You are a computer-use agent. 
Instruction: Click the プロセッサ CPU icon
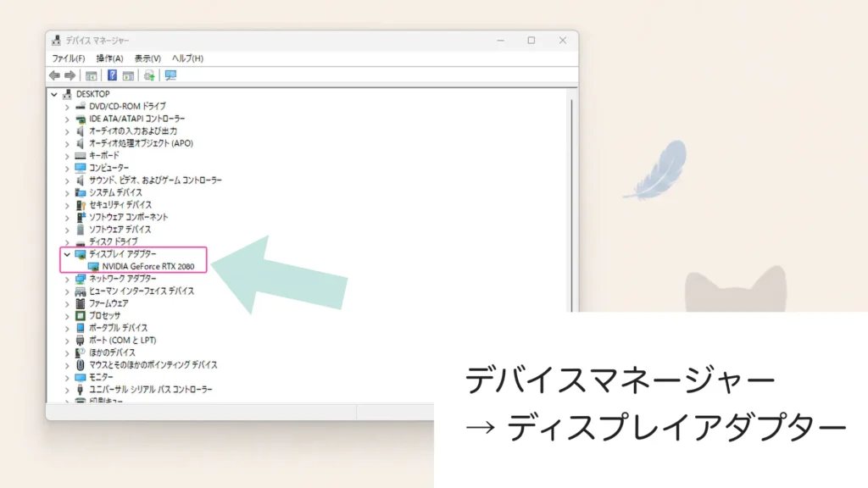coord(81,316)
